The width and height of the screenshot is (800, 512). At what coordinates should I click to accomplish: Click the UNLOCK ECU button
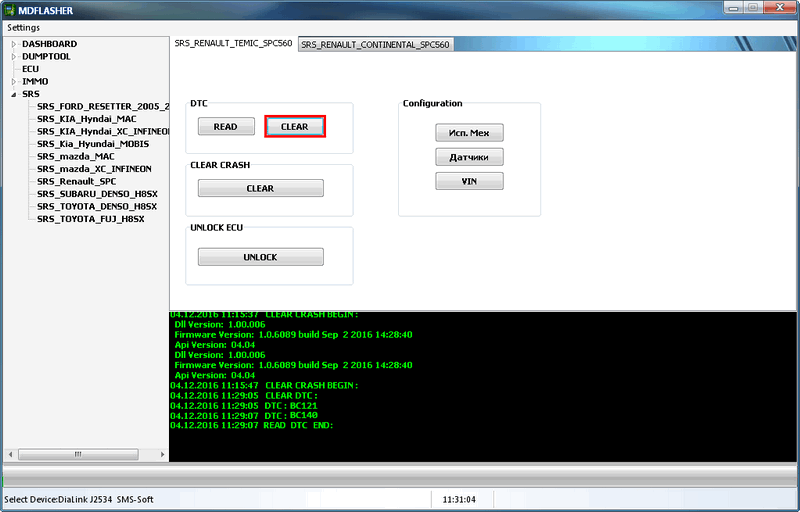(261, 257)
